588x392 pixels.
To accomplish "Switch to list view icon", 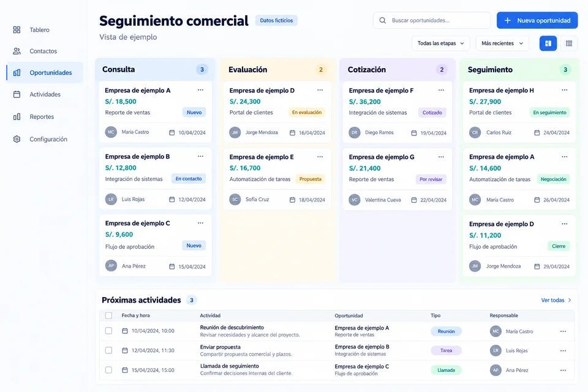I will 569,43.
